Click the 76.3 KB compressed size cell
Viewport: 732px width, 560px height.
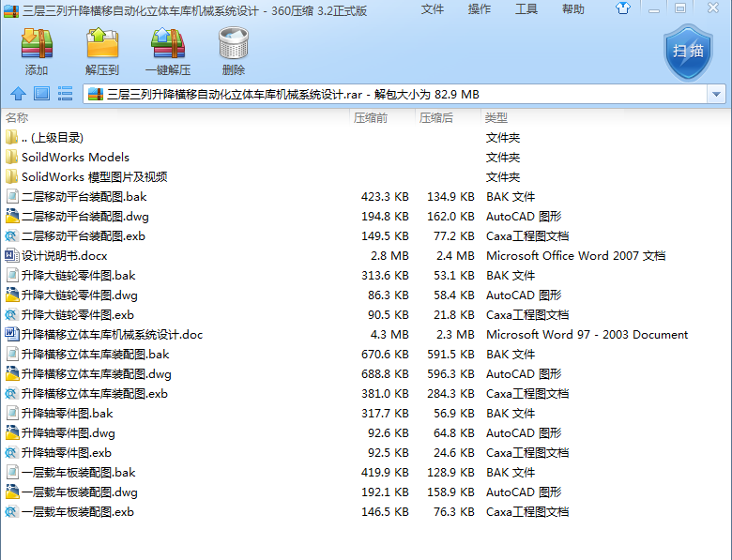[454, 512]
